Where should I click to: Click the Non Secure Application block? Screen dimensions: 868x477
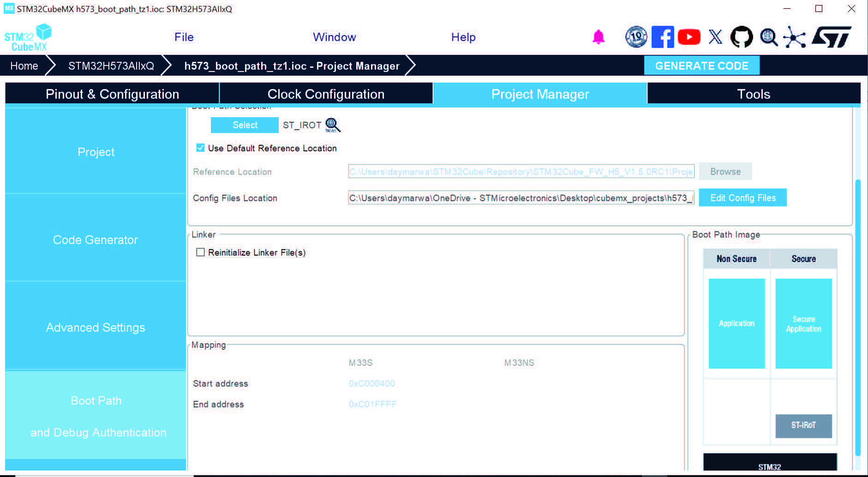736,323
